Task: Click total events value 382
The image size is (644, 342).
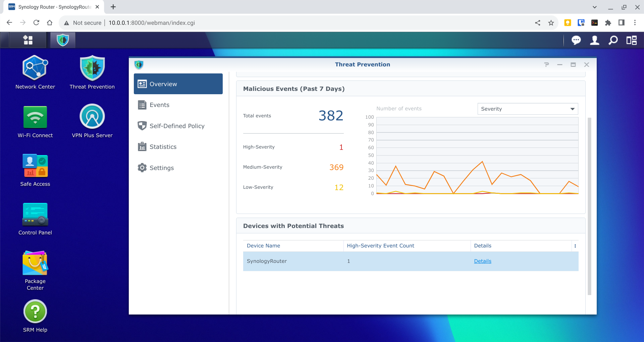Action: point(331,116)
